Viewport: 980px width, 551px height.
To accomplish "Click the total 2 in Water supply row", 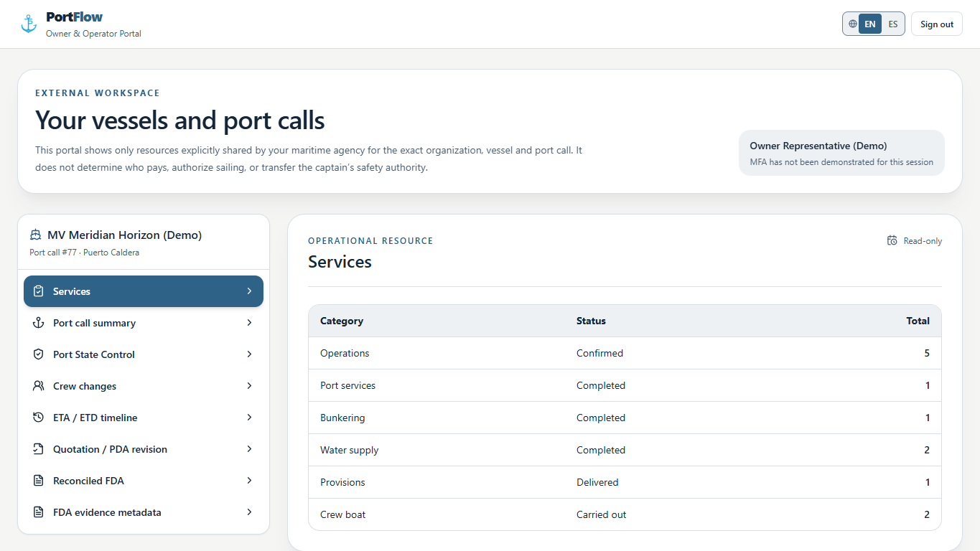I will (x=927, y=450).
